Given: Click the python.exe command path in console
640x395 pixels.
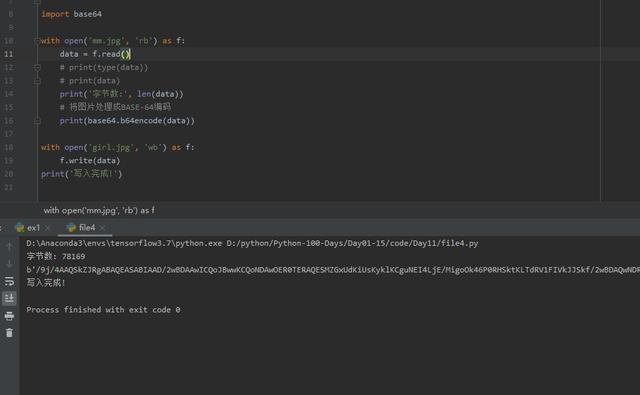Looking at the screenshot, I should (x=252, y=243).
